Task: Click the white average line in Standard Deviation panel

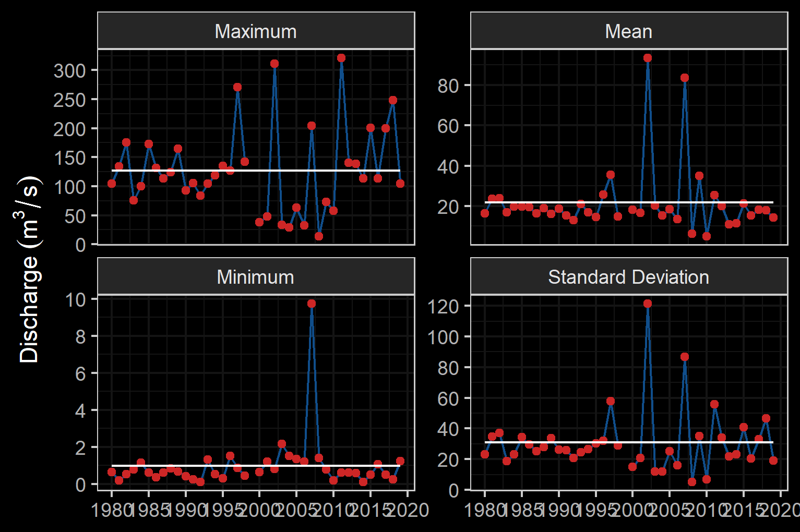Action: (629, 442)
